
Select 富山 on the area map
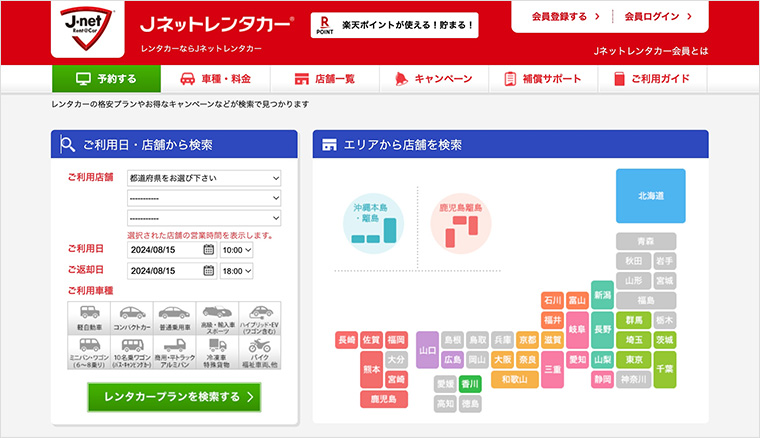(577, 300)
